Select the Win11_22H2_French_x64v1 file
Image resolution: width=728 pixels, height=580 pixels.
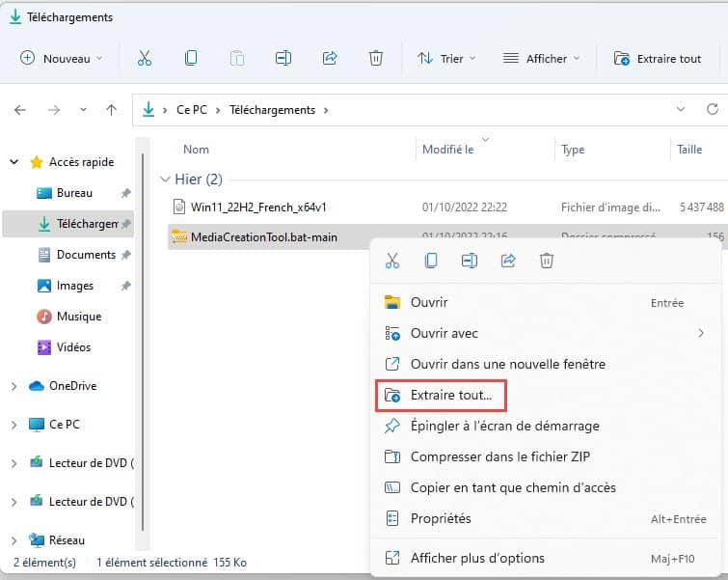tap(258, 207)
